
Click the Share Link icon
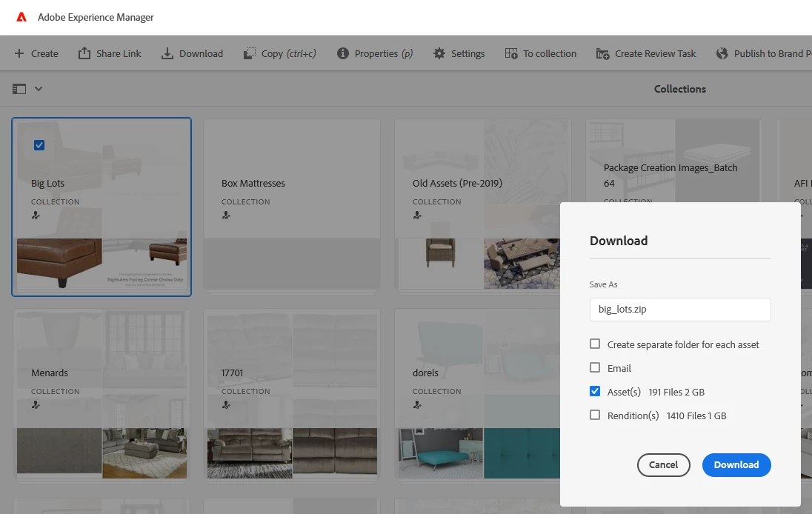click(x=84, y=53)
